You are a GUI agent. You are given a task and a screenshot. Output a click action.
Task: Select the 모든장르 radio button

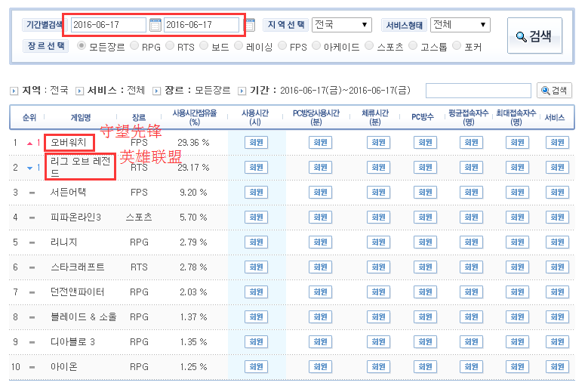tap(82, 46)
